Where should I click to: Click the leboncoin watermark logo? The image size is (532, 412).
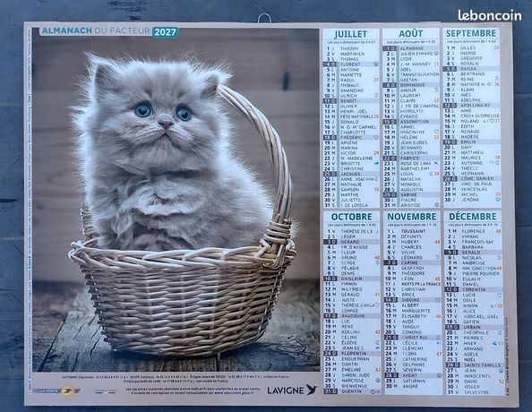489,15
